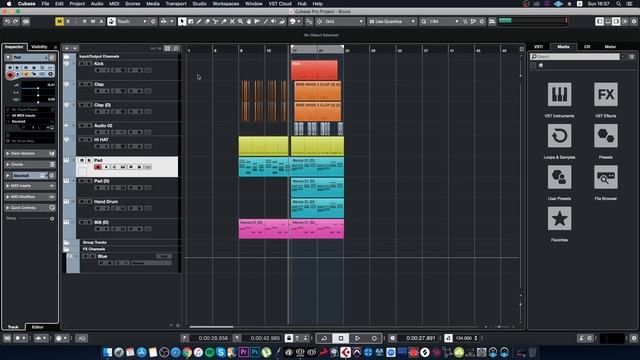640x360 pixels.
Task: Open Presets tile in Media rack
Action: pos(606,136)
